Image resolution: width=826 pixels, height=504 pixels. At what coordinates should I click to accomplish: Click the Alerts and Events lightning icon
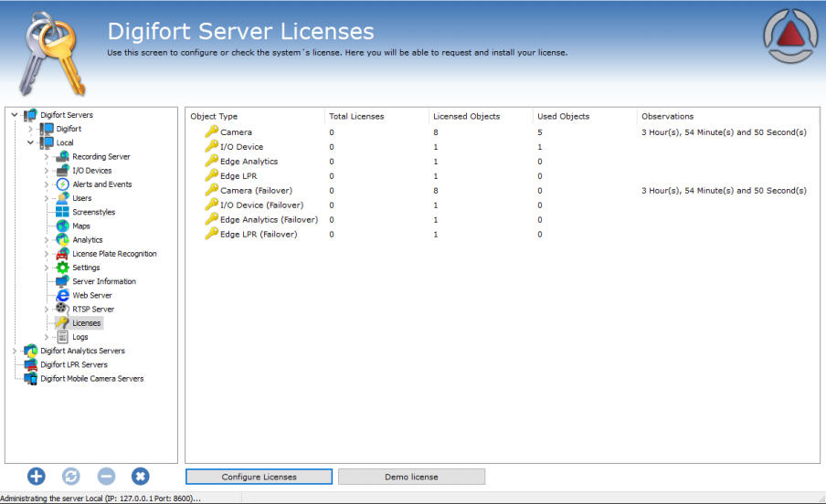(62, 184)
